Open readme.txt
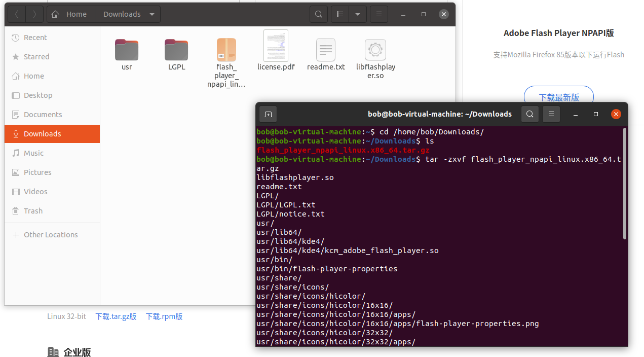This screenshot has width=644, height=357. click(325, 50)
